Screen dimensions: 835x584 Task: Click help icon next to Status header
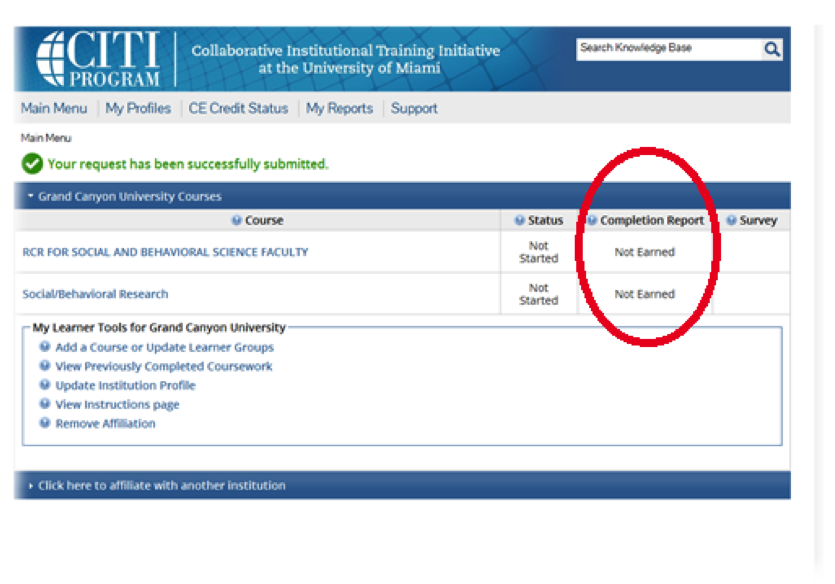pyautogui.click(x=520, y=220)
